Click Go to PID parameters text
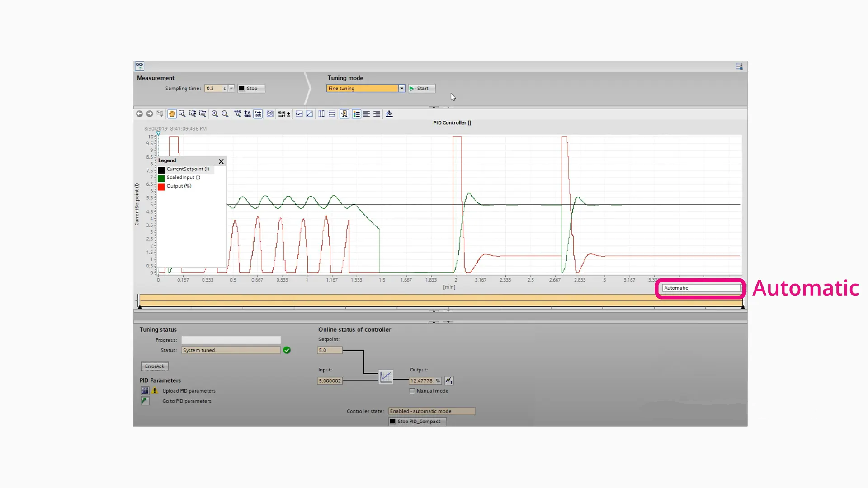868x488 pixels. tap(187, 401)
